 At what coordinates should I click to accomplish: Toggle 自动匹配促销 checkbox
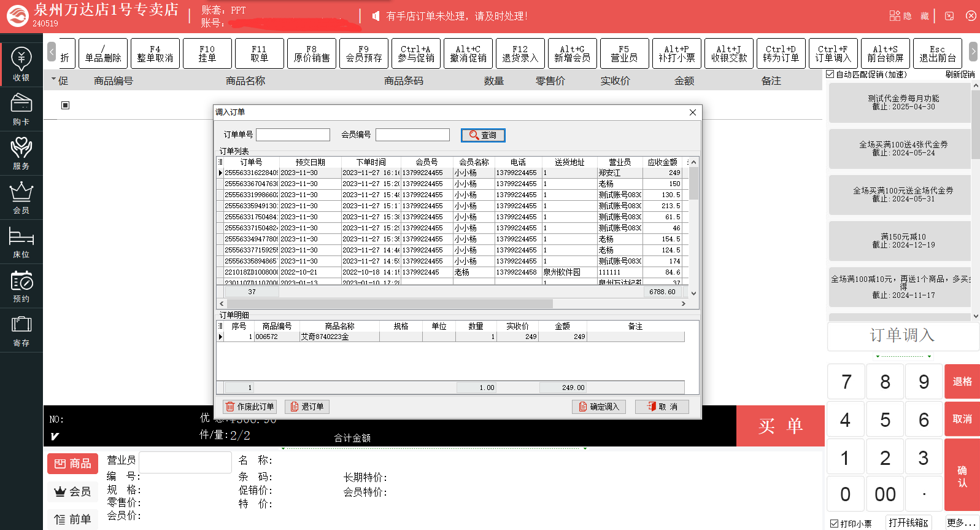point(830,74)
